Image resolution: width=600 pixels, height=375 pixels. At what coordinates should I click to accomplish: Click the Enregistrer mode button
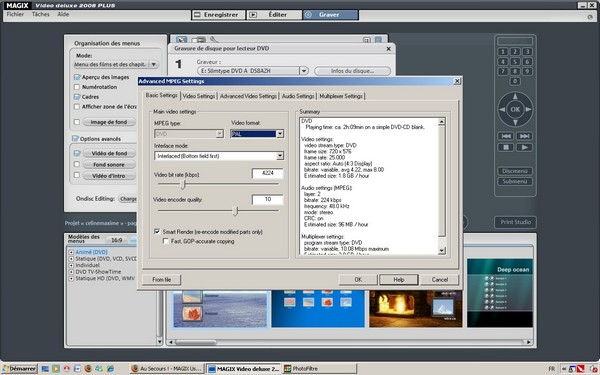point(218,15)
